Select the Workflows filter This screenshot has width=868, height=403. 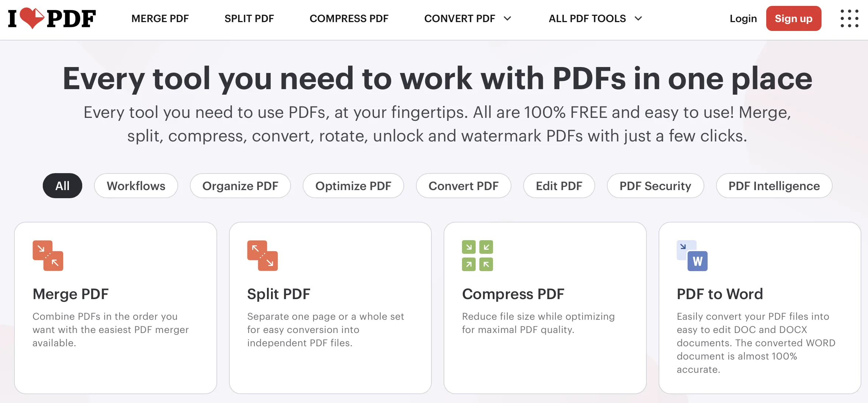(x=136, y=186)
